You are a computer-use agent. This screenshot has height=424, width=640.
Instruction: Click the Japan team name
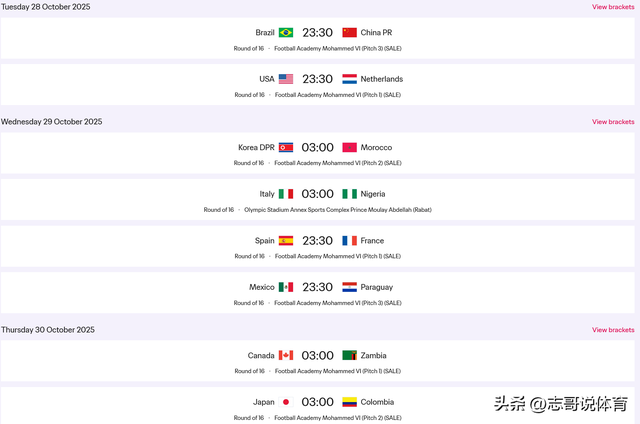[x=264, y=402]
